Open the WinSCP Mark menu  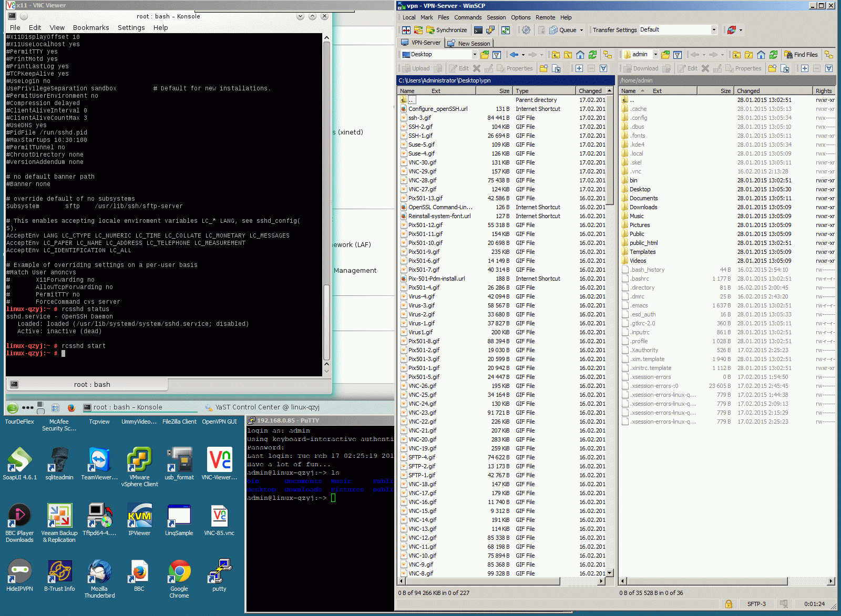tap(427, 17)
